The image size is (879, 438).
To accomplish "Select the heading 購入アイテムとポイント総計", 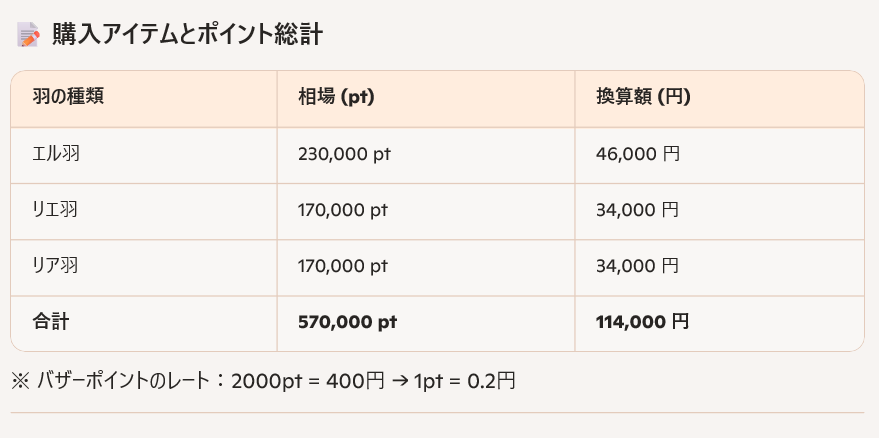I will [187, 35].
